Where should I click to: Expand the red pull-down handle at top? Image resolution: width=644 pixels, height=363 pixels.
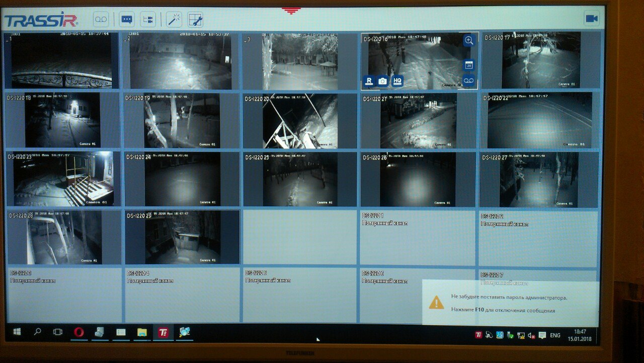tap(291, 10)
